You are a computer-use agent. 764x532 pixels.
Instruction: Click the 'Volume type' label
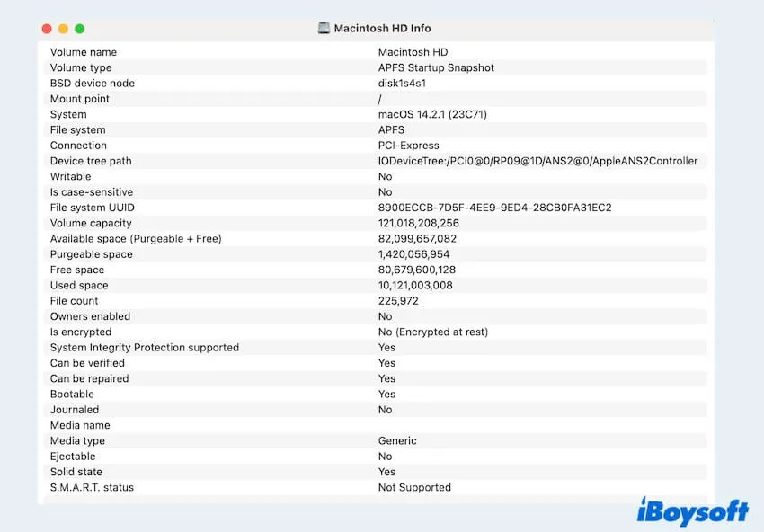point(81,67)
